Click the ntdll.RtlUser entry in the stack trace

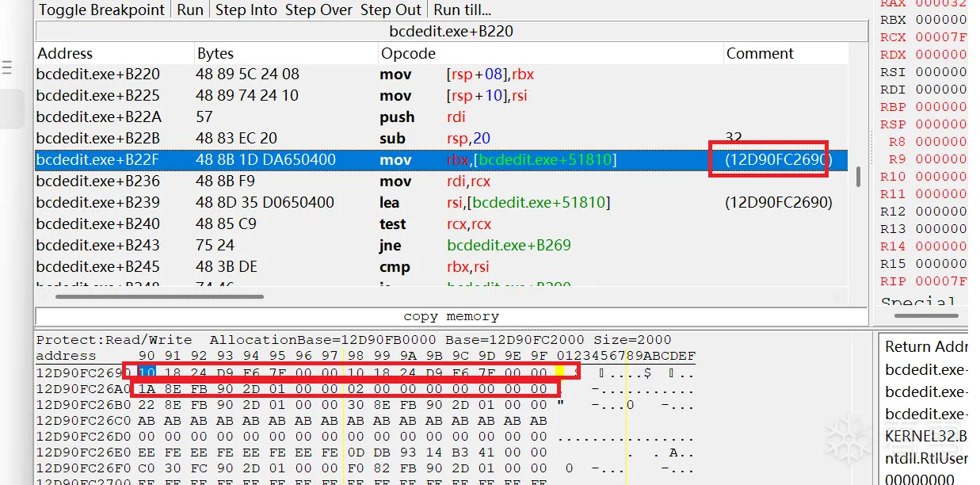coord(926,458)
